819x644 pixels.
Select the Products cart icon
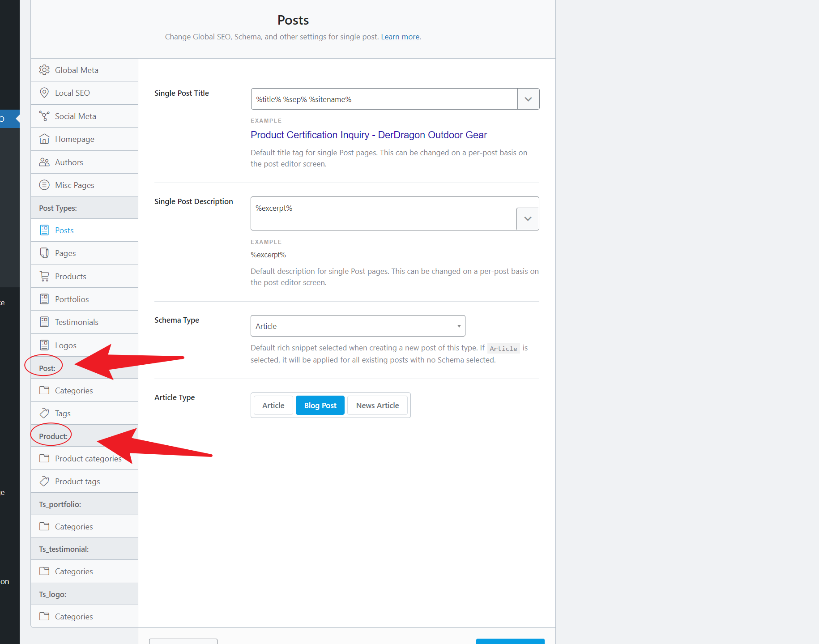pos(44,276)
